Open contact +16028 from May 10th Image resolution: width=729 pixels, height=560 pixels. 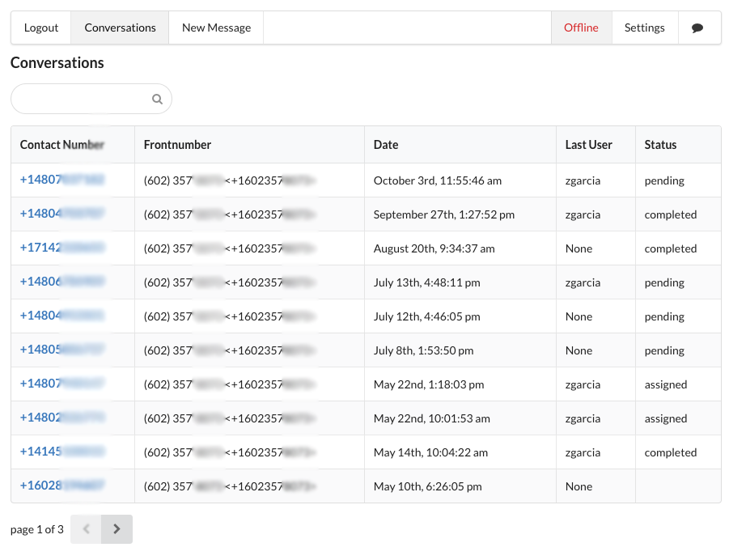click(x=61, y=485)
